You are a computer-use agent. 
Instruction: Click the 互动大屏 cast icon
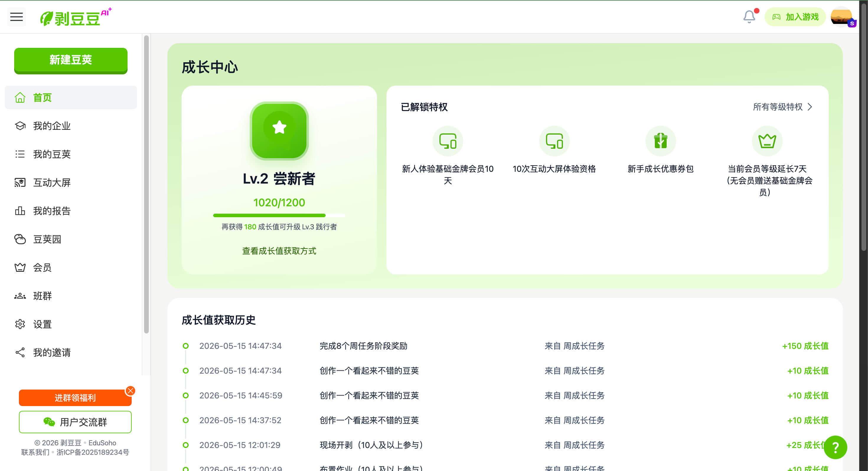pos(20,182)
